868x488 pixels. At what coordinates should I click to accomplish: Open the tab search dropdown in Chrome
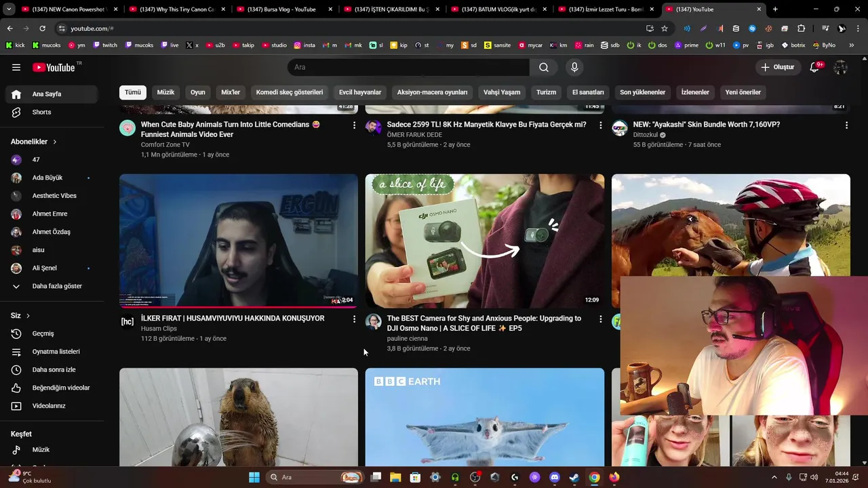pos(9,9)
